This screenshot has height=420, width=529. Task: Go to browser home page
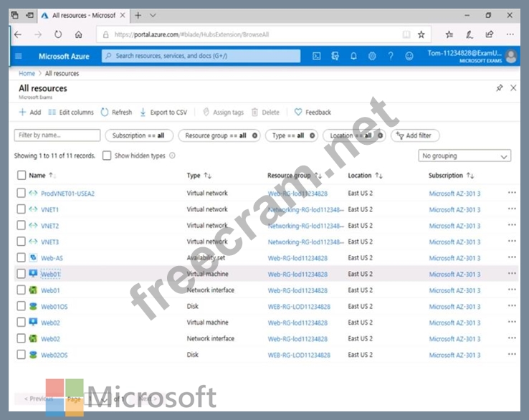tap(78, 34)
